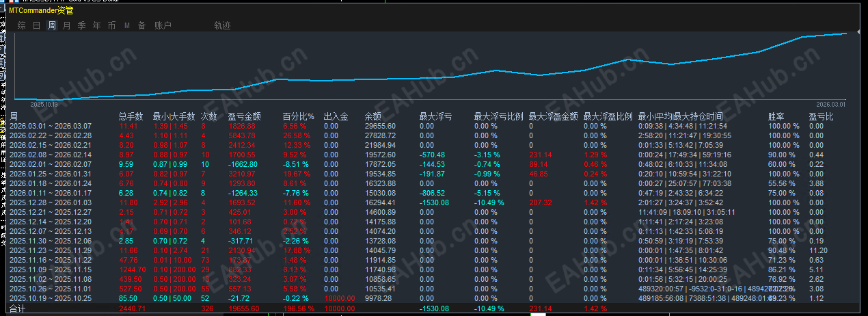
Task: Click the -1662.80 loss amount cell
Action: click(x=242, y=164)
